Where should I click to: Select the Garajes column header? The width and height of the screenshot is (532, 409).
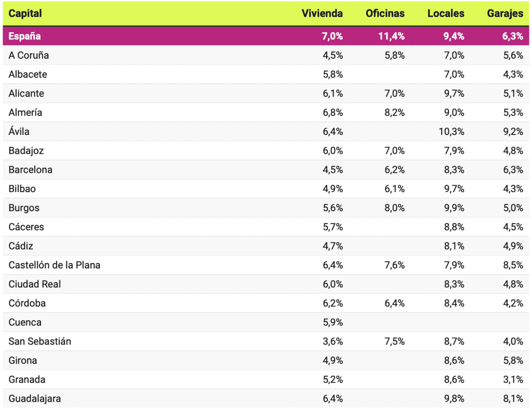(x=505, y=13)
